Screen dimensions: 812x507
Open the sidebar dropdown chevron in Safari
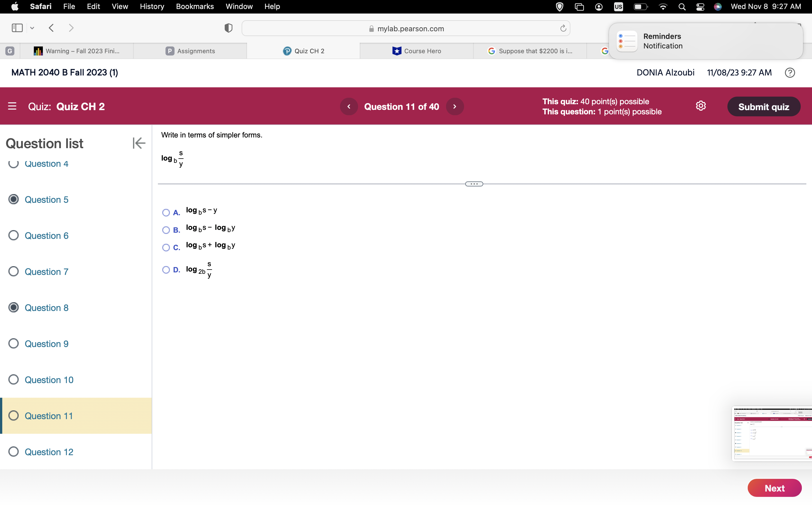point(32,28)
